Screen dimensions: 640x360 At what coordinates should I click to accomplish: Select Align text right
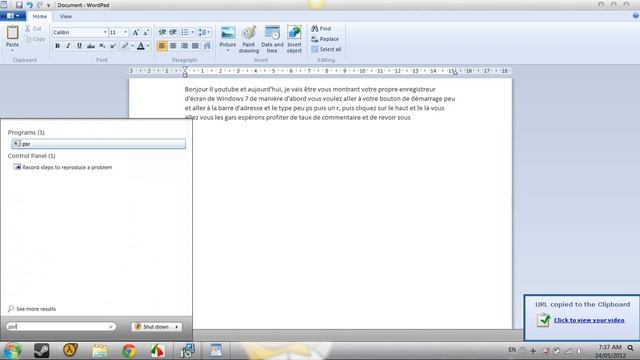click(184, 46)
